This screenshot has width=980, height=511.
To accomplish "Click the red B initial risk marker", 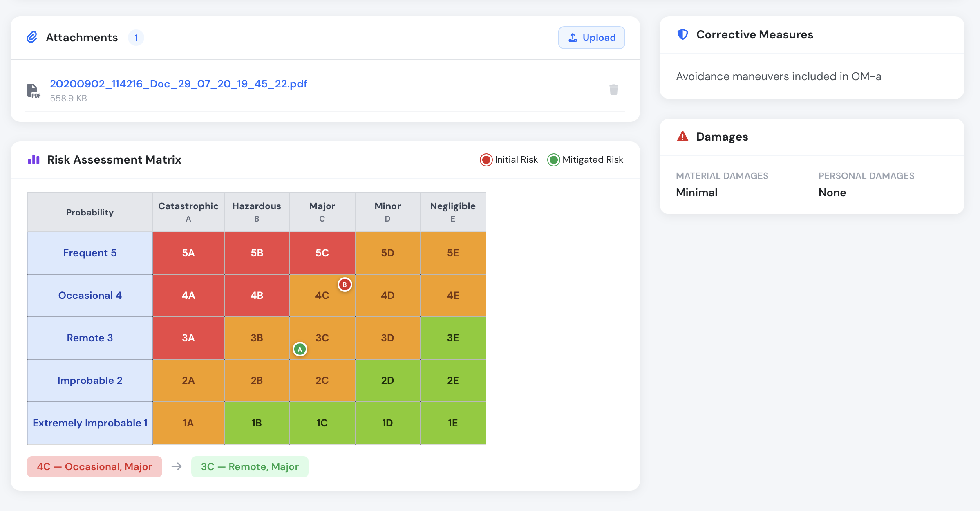I will coord(345,285).
